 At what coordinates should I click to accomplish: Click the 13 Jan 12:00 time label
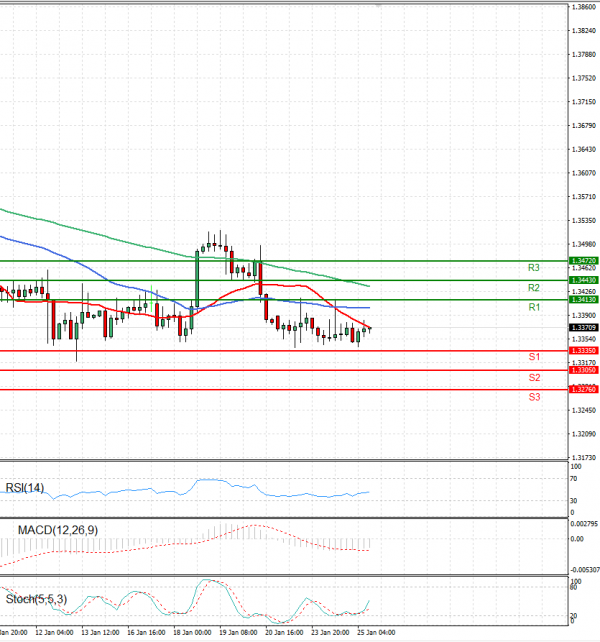point(100,633)
